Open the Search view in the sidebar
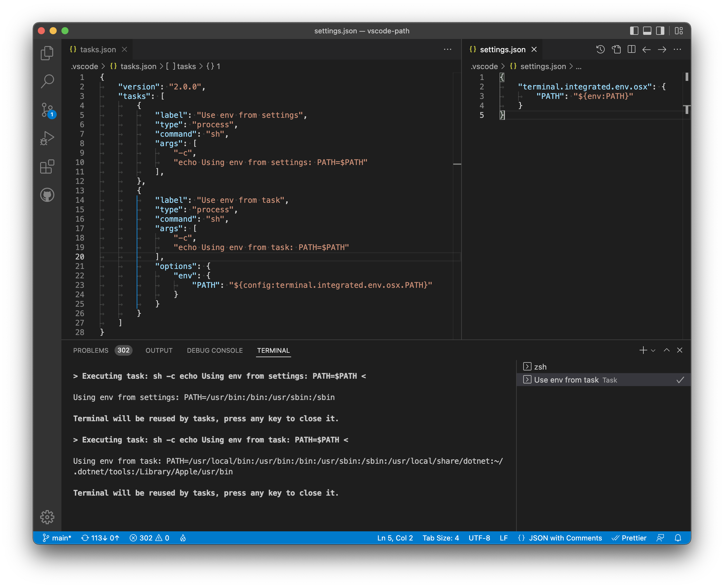Screen dimensions: 724x588 [x=48, y=81]
